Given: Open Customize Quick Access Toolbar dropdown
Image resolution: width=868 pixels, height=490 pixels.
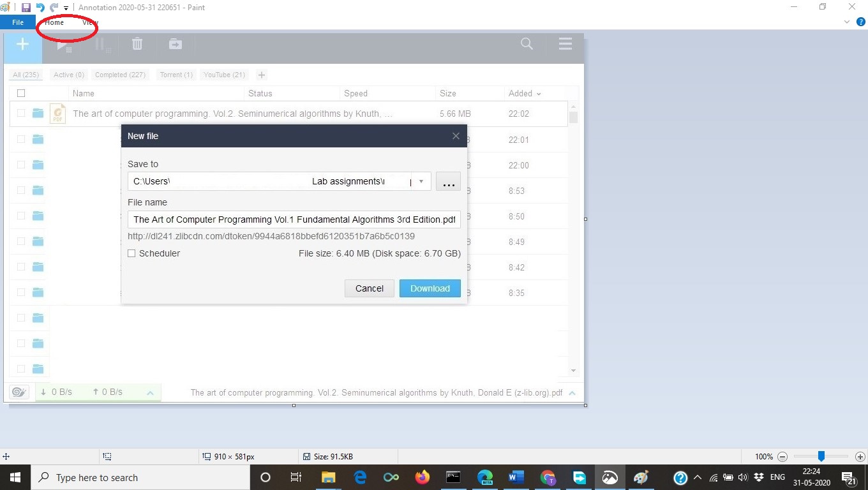Looking at the screenshot, I should [66, 8].
